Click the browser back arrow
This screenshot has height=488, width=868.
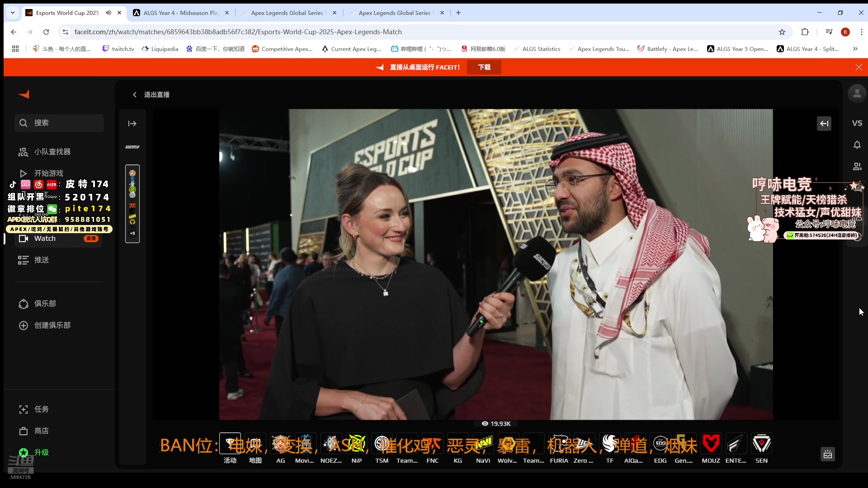coord(14,32)
